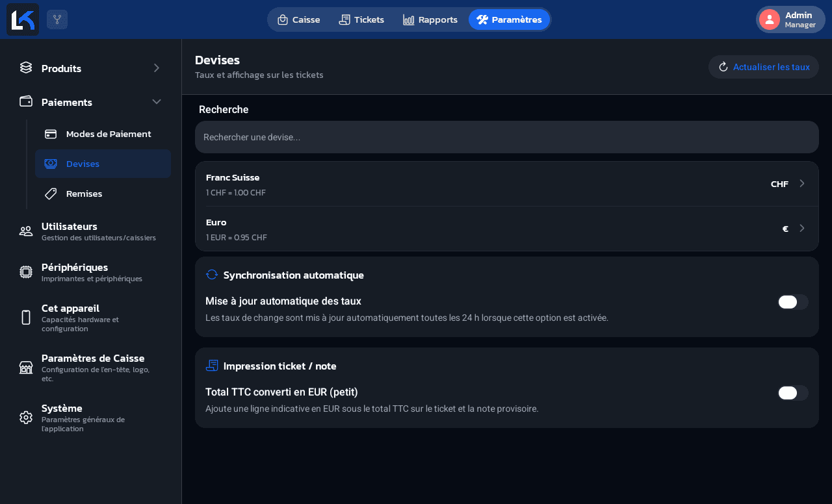
Task: Collapse the Paiements section chevron
Action: [157, 101]
